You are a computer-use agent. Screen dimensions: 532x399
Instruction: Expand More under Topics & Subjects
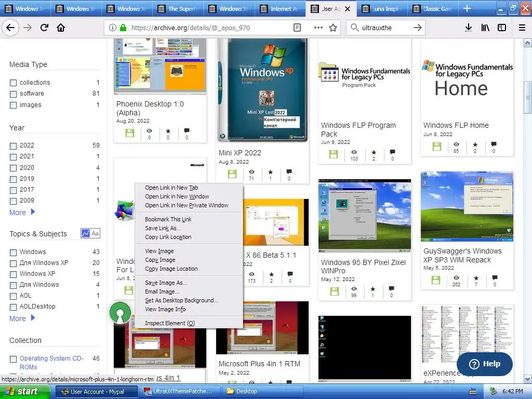point(22,318)
